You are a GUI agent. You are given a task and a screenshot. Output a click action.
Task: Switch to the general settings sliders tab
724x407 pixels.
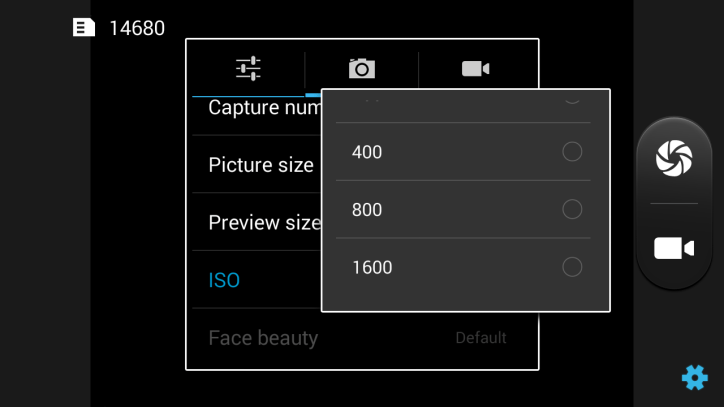coord(248,68)
